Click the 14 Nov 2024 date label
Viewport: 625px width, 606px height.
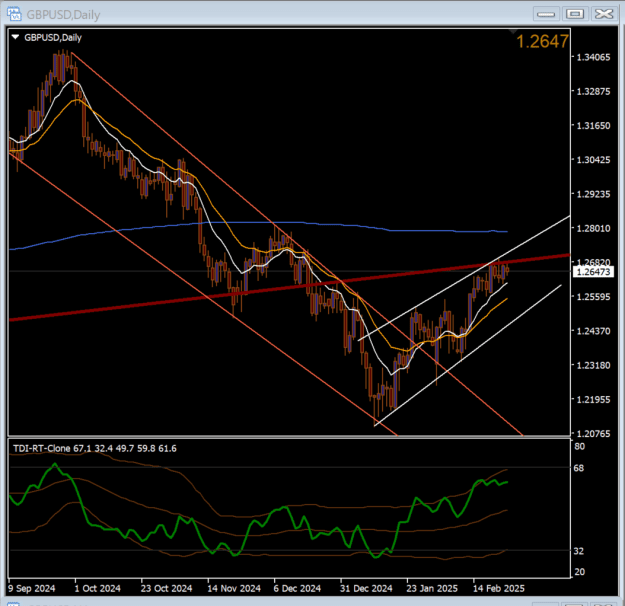click(234, 588)
